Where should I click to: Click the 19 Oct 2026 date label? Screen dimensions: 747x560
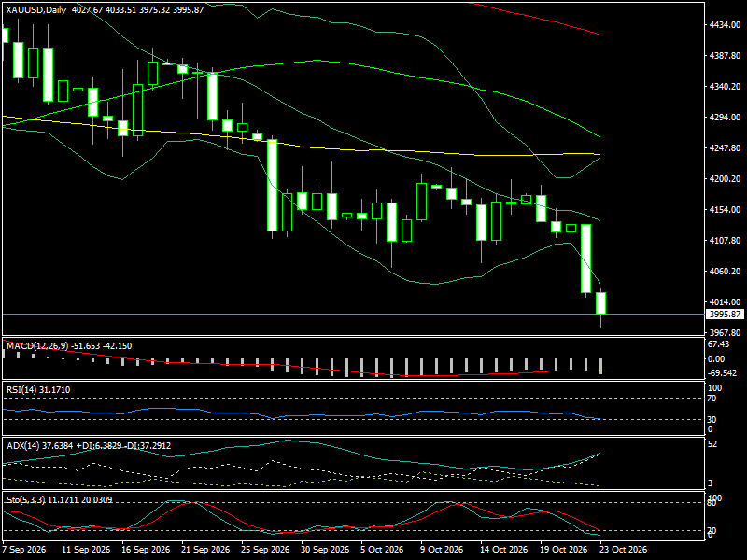coord(565,550)
